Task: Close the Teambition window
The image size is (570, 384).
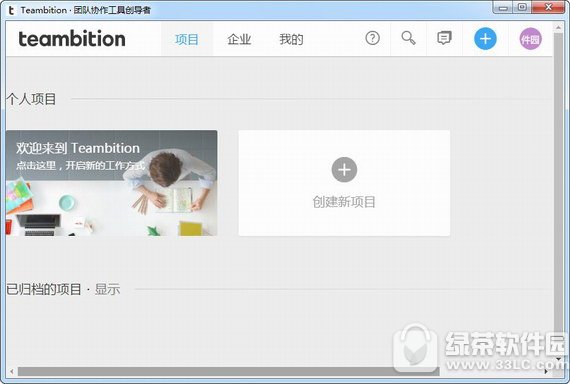Action: coord(548,8)
